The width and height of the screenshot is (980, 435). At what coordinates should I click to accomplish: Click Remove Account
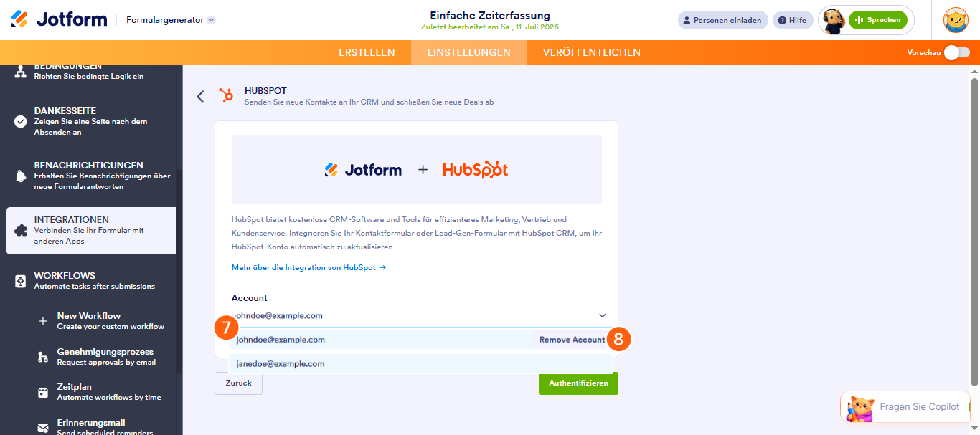(572, 340)
